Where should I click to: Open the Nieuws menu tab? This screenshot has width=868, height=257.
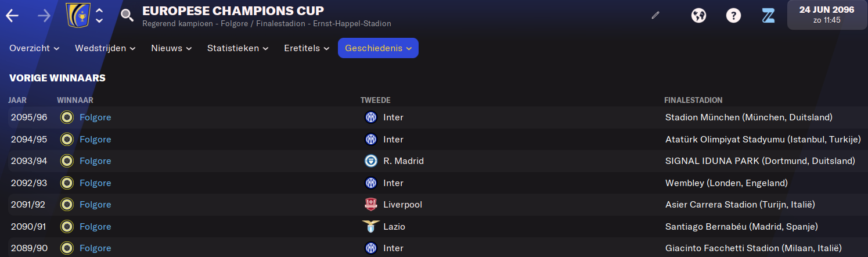(171, 48)
